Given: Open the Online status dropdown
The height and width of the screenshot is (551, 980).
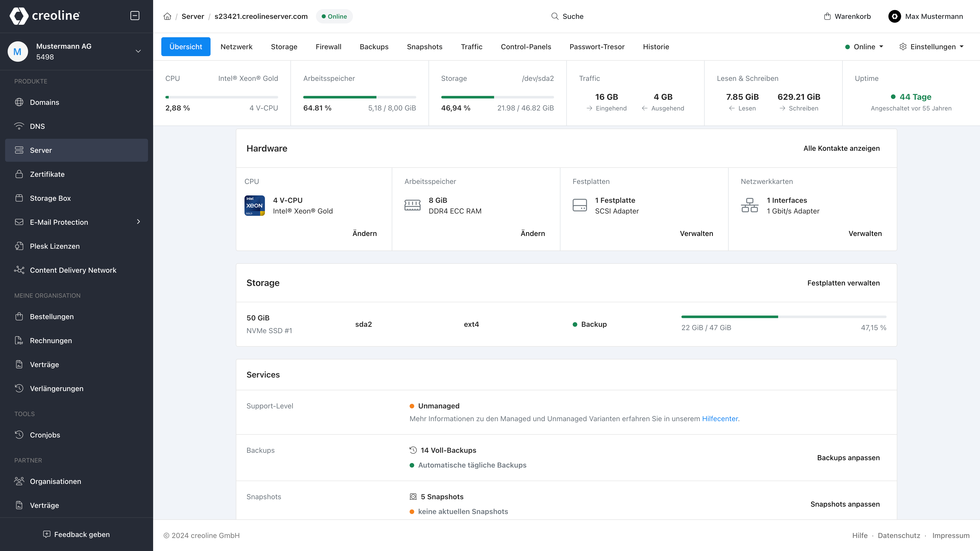Looking at the screenshot, I should 864,46.
